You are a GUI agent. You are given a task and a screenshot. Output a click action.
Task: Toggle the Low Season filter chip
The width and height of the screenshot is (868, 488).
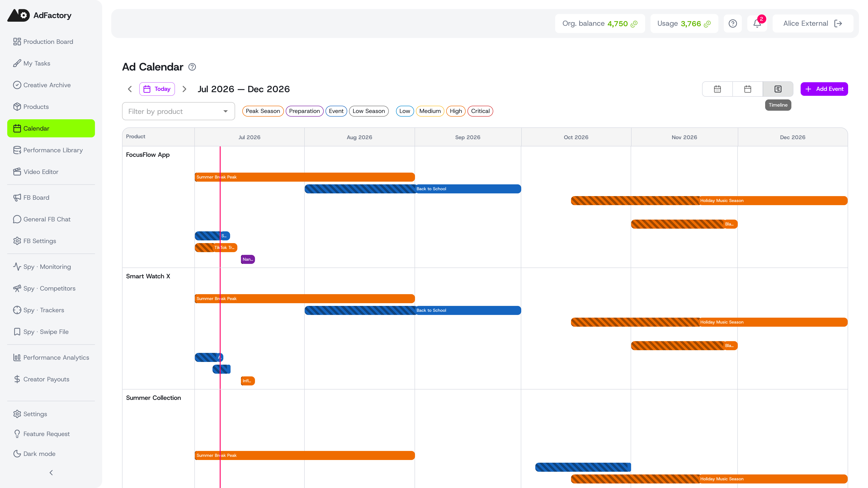[369, 111]
